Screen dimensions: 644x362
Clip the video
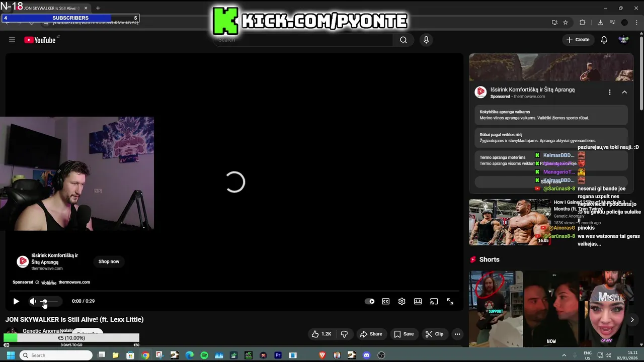(434, 334)
